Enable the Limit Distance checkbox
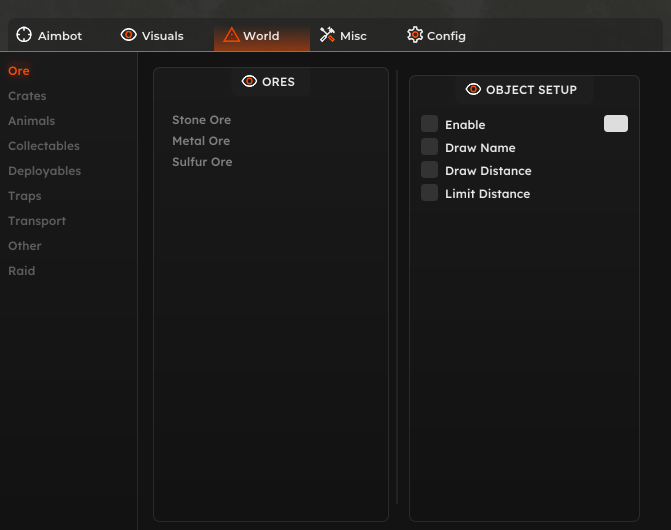The image size is (671, 530). point(429,193)
